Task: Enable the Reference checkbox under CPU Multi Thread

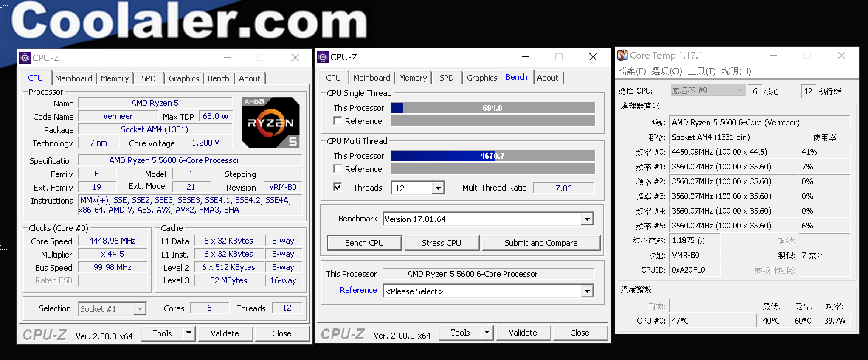Action: (x=337, y=169)
